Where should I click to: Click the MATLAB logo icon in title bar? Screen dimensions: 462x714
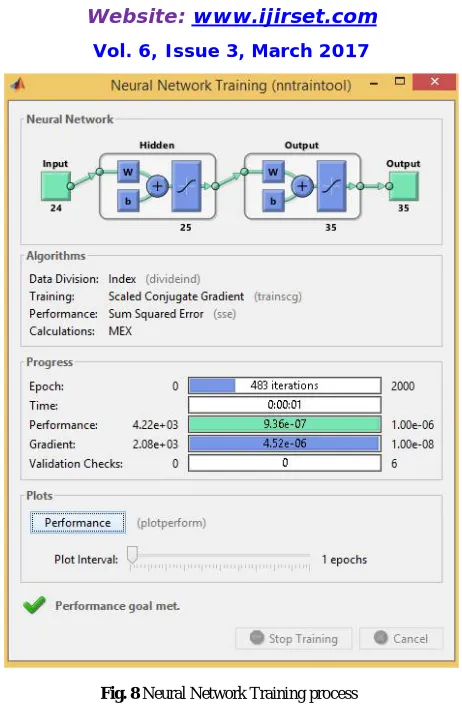(x=17, y=84)
